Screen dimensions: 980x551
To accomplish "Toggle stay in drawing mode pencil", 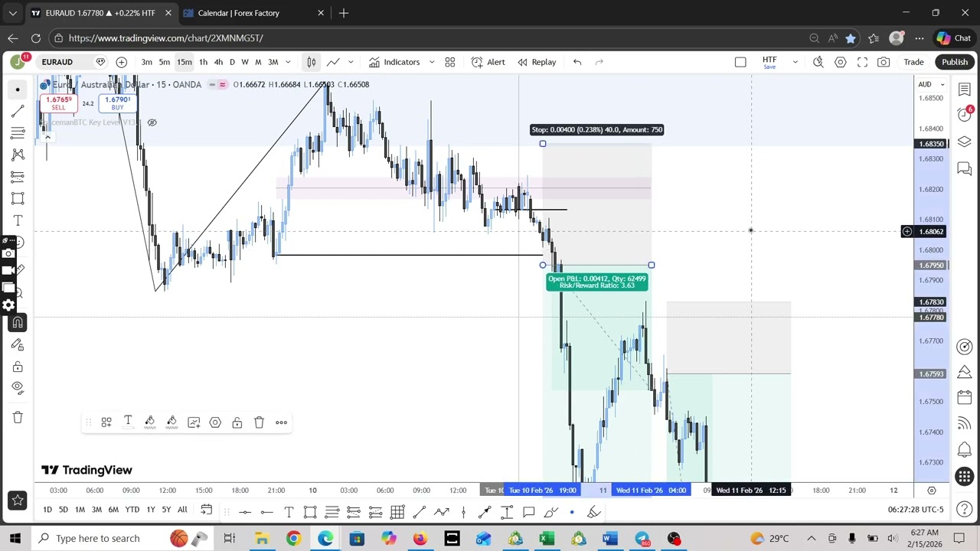I will tap(17, 344).
